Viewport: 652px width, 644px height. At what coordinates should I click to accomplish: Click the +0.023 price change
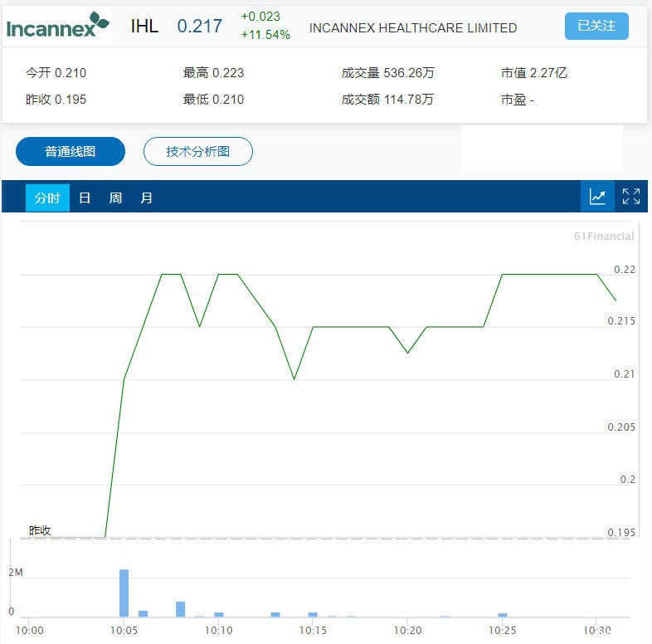(x=260, y=17)
